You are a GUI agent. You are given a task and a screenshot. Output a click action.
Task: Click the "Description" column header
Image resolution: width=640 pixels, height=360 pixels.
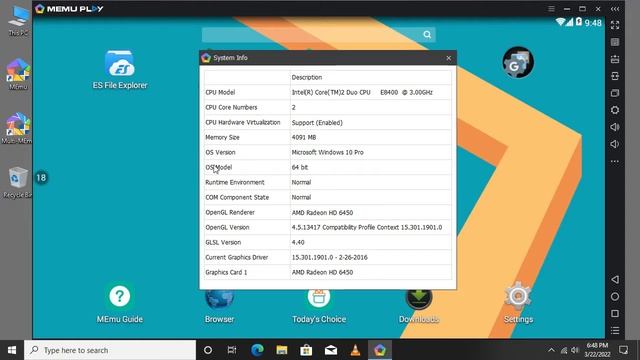tap(307, 78)
